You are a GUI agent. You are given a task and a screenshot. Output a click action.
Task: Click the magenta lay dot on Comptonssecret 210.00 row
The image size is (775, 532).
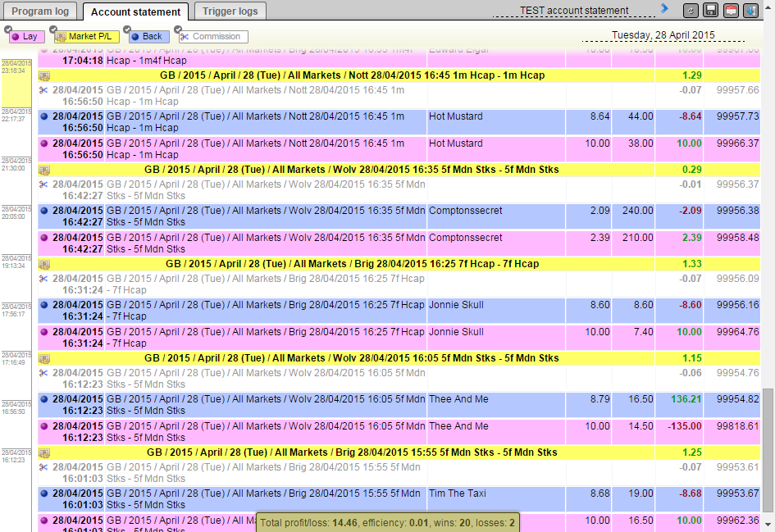(44, 238)
